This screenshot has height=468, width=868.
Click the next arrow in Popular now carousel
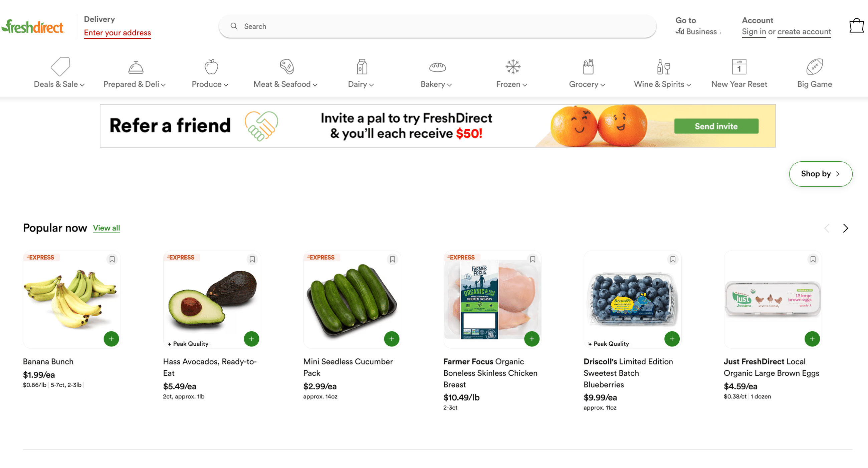(845, 228)
